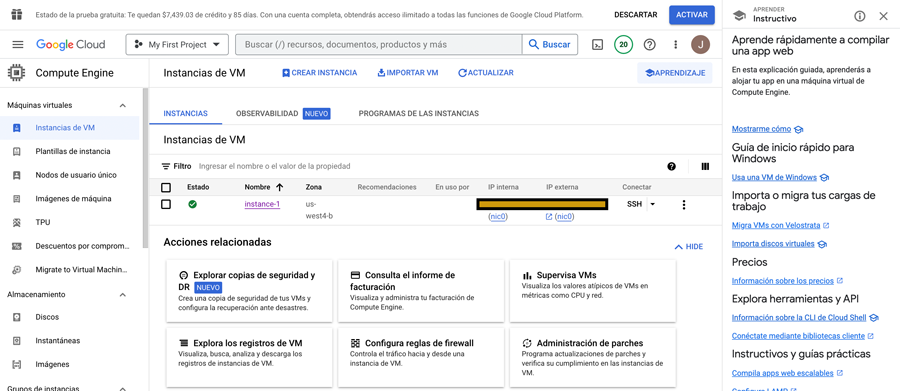Click the Mostrarme cómo link

click(x=761, y=129)
